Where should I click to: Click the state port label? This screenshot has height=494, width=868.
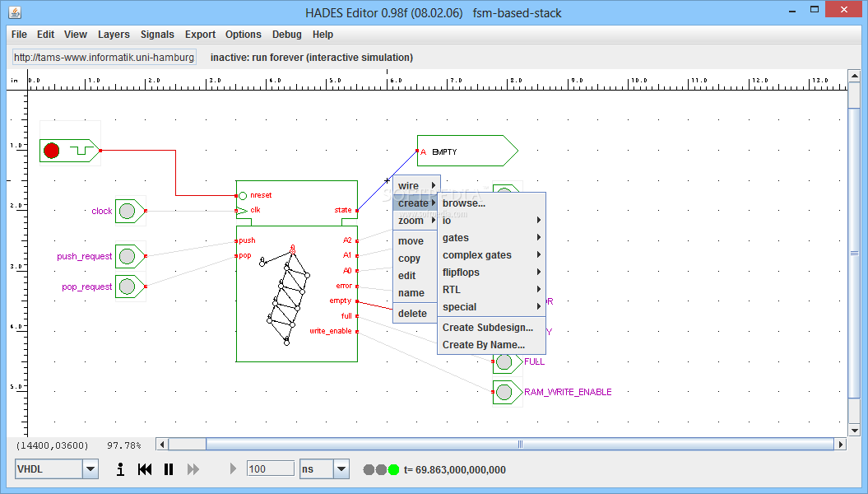pyautogui.click(x=342, y=210)
